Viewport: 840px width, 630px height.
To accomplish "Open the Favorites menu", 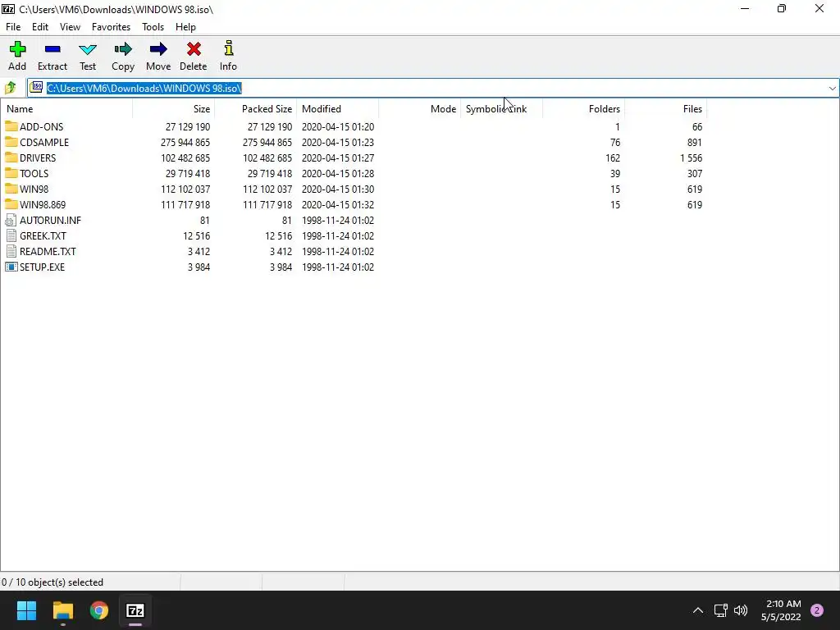I will [112, 27].
